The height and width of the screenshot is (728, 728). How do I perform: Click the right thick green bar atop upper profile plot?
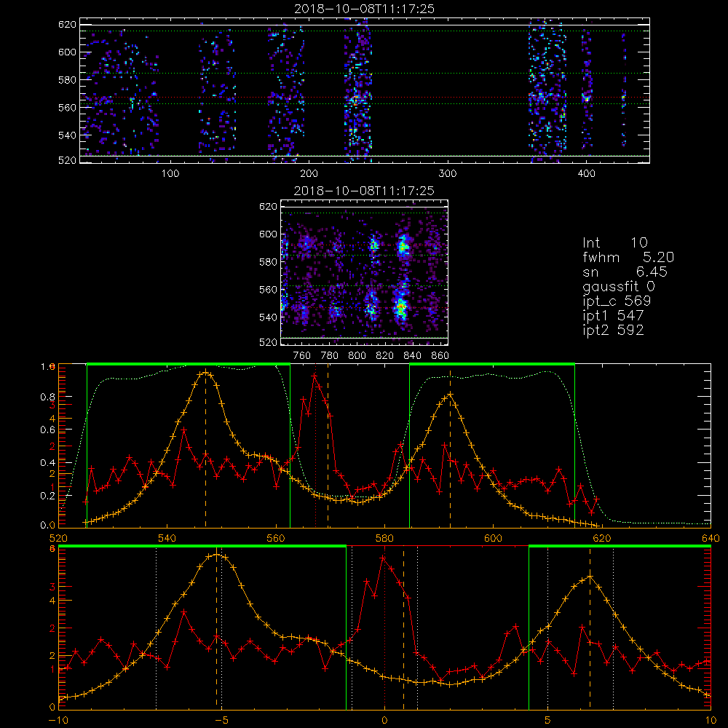coord(492,365)
